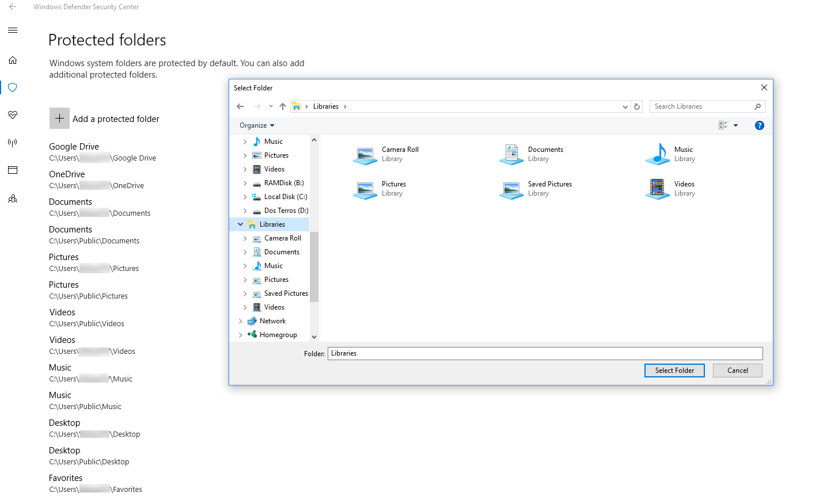
Task: Click the Cancel button
Action: (x=737, y=371)
